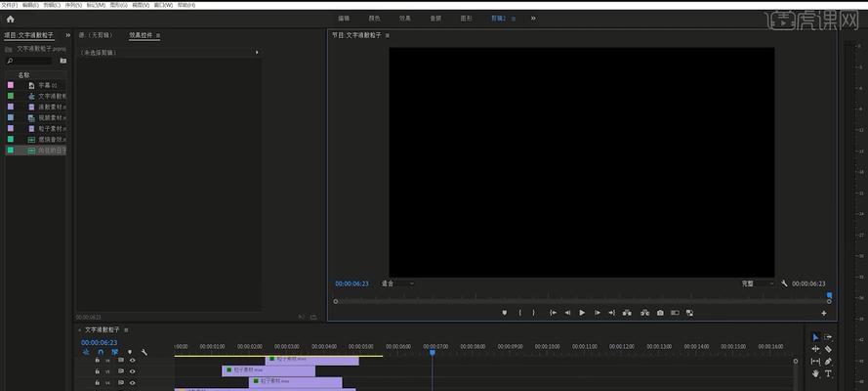868x391 pixels.
Task: Switch to the 效果 workspace
Action: (x=405, y=19)
